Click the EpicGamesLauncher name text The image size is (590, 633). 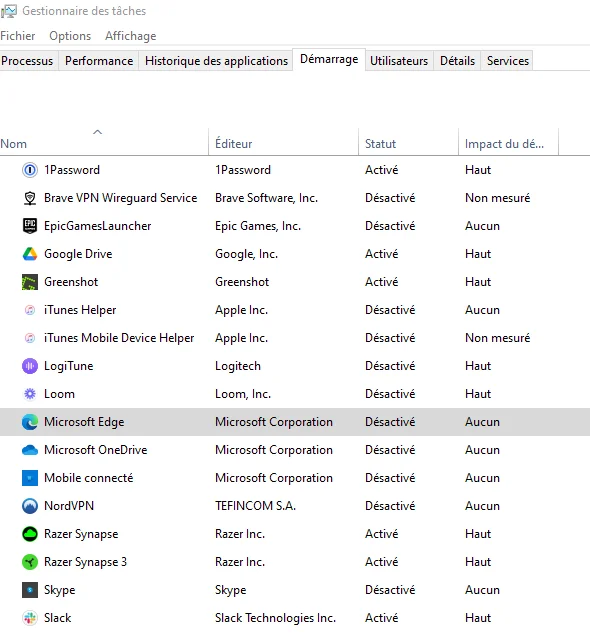point(97,226)
